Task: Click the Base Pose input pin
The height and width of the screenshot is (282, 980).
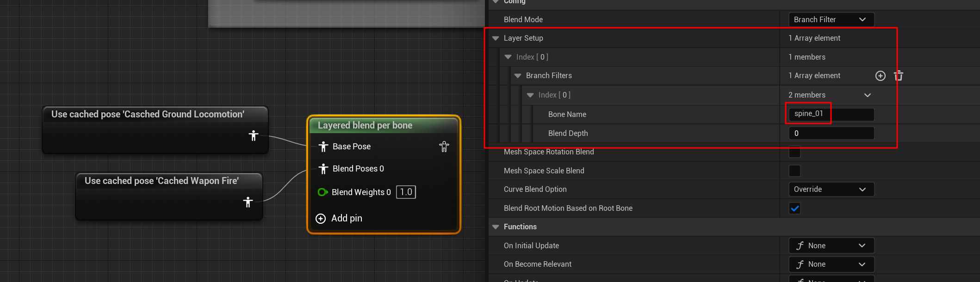Action: click(x=323, y=147)
